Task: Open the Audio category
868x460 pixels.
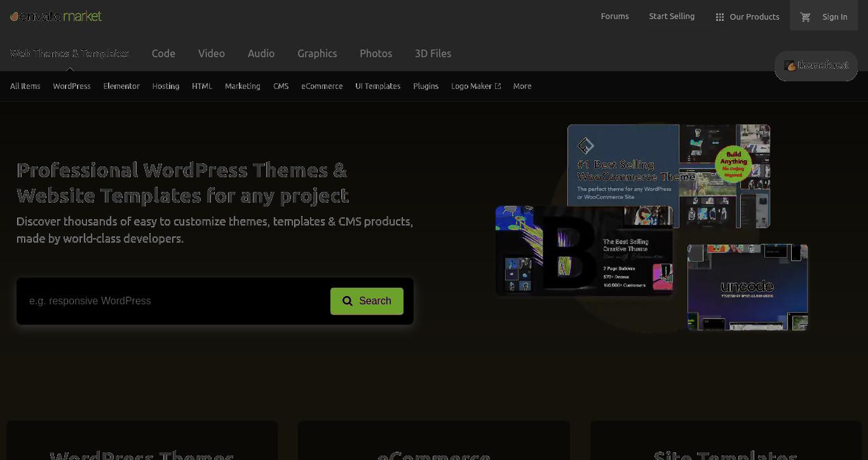Action: [261, 53]
